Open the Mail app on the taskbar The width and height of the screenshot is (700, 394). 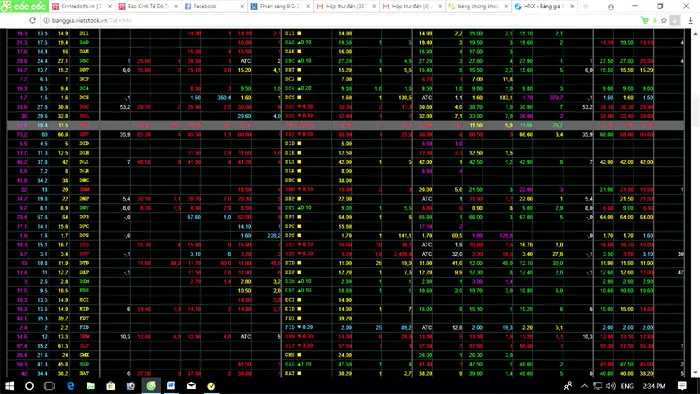click(x=191, y=386)
